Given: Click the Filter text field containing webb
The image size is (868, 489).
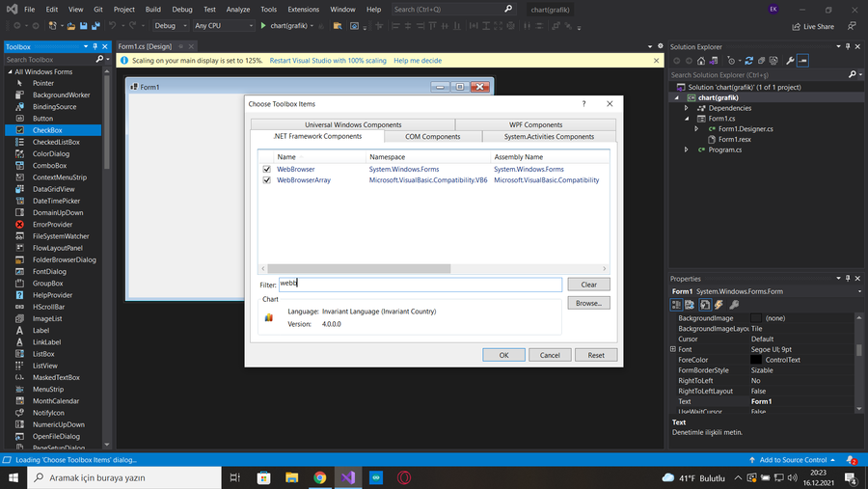Looking at the screenshot, I should (x=420, y=285).
